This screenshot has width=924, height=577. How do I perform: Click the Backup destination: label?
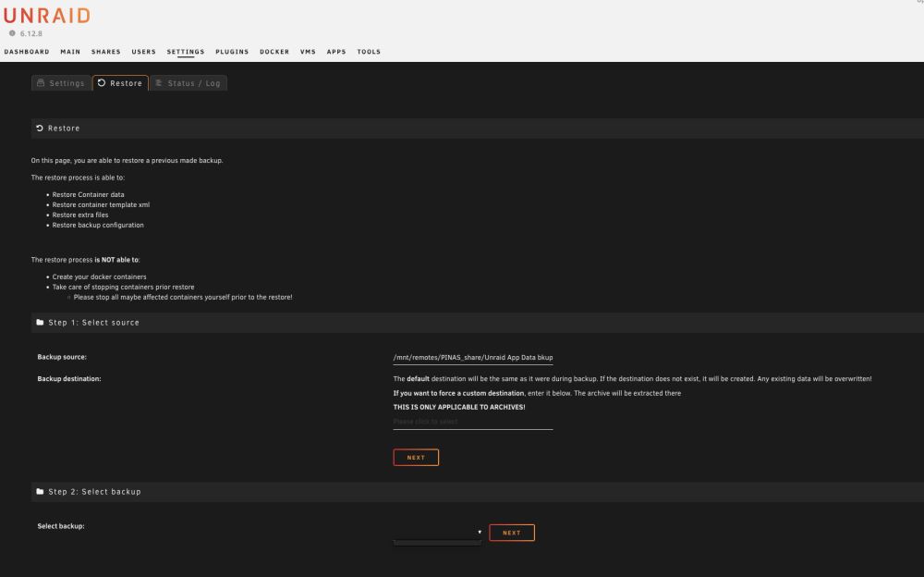coord(69,379)
